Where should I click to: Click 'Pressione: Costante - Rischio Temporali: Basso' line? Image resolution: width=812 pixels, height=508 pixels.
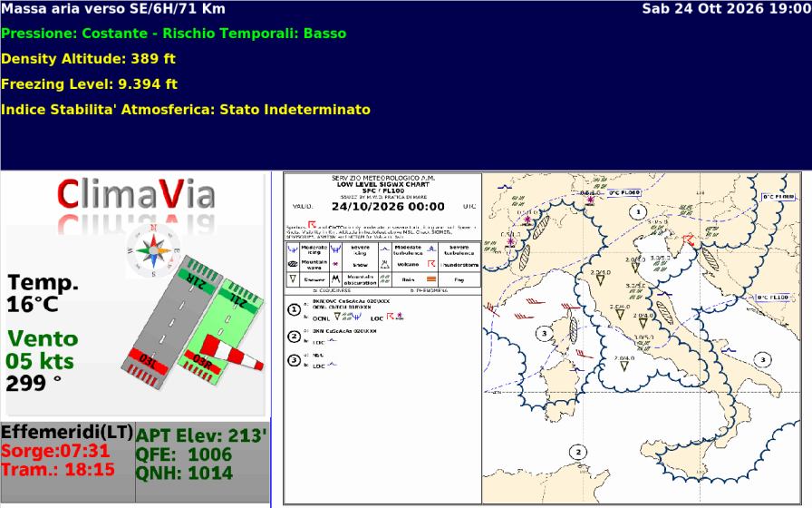(x=173, y=34)
